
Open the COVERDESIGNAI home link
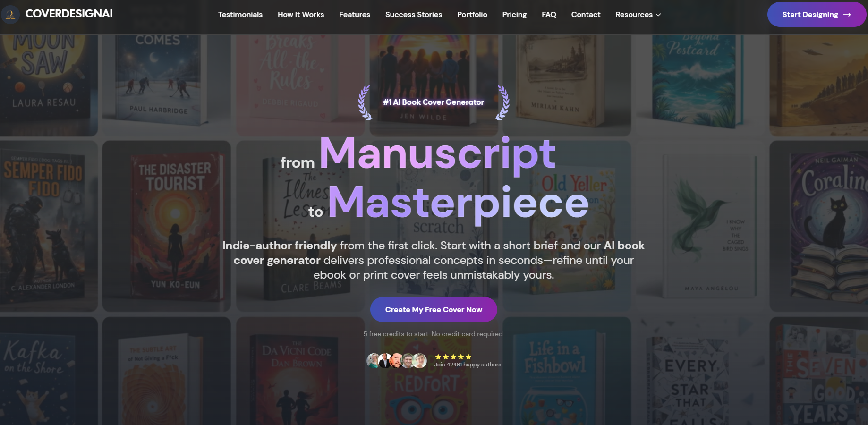pyautogui.click(x=69, y=14)
